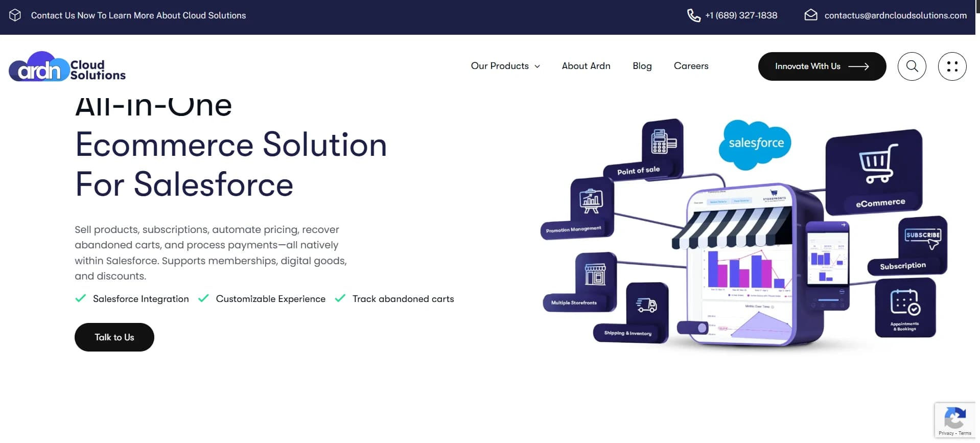Click the Ardn Cloud Solutions logo
This screenshot has width=980, height=443.
pos(67,66)
